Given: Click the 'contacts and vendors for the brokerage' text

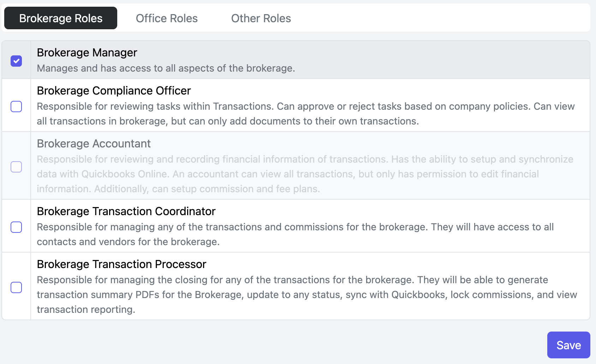Looking at the screenshot, I should pos(128,242).
